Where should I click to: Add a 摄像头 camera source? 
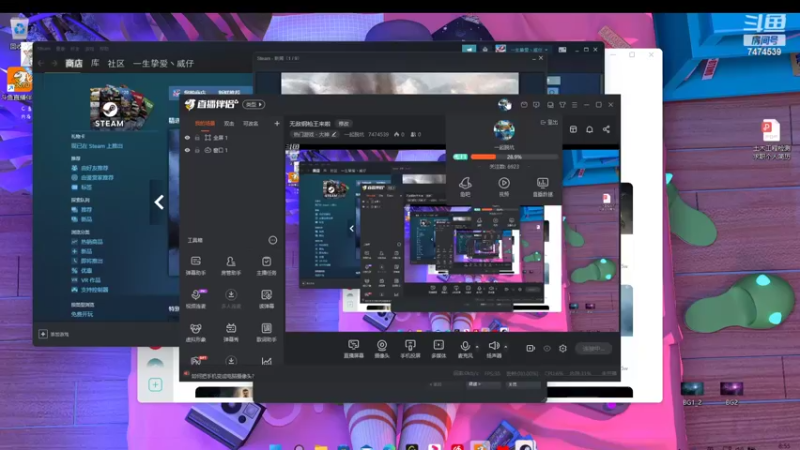(x=382, y=349)
